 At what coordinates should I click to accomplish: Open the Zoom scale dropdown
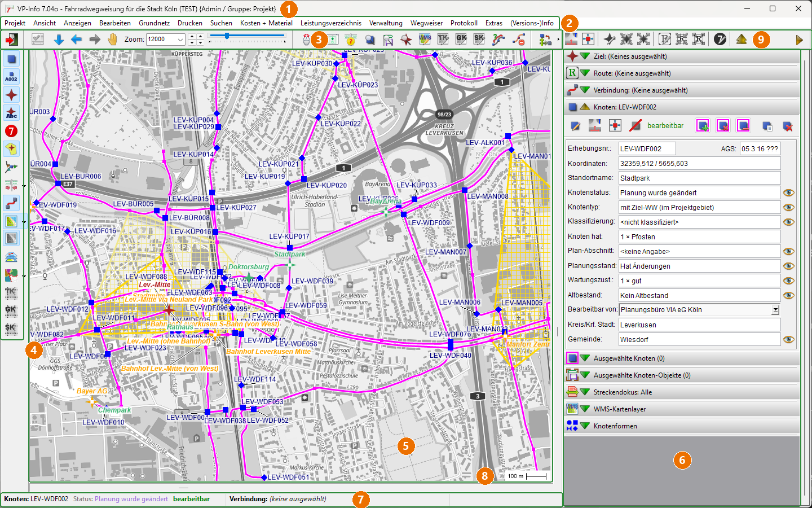[180, 40]
